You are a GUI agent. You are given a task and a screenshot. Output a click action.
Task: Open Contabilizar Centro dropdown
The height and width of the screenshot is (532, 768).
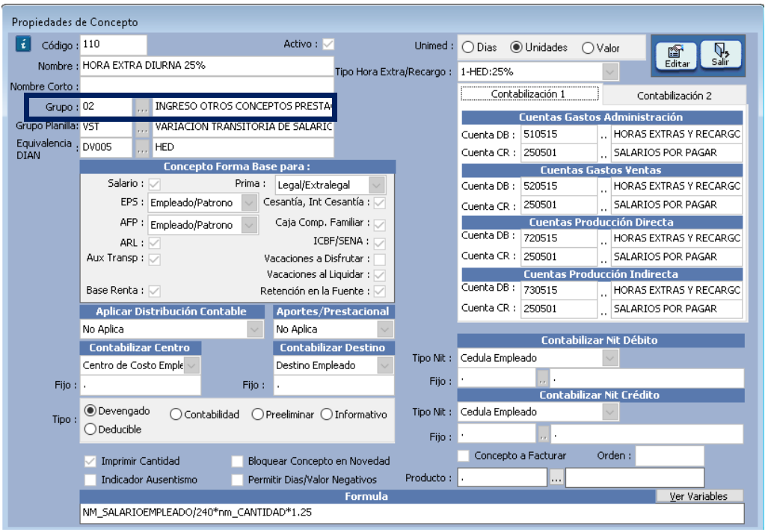pos(191,365)
